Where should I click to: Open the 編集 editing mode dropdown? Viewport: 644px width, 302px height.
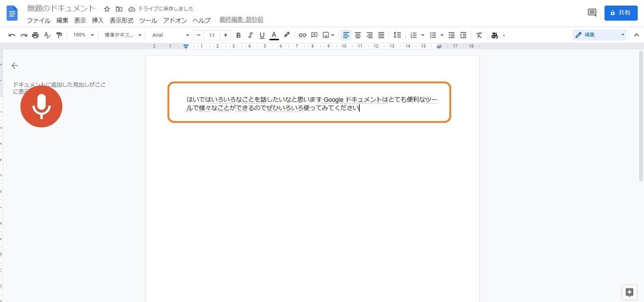pos(599,35)
